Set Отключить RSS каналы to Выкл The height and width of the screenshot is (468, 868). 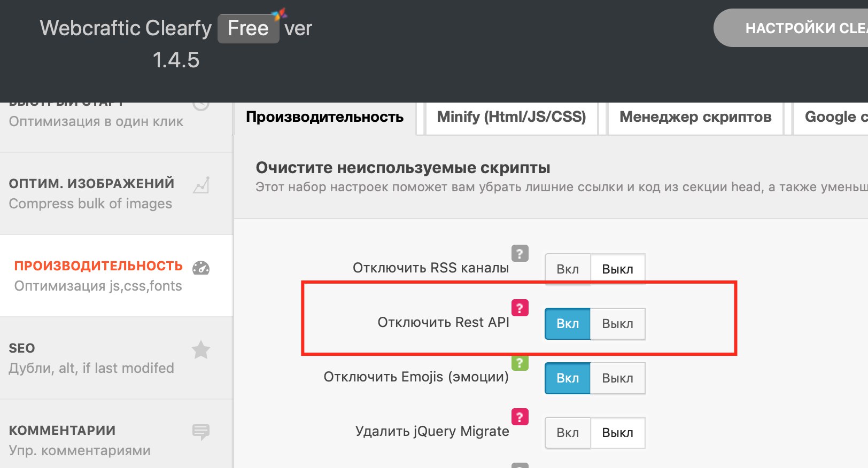tap(617, 269)
